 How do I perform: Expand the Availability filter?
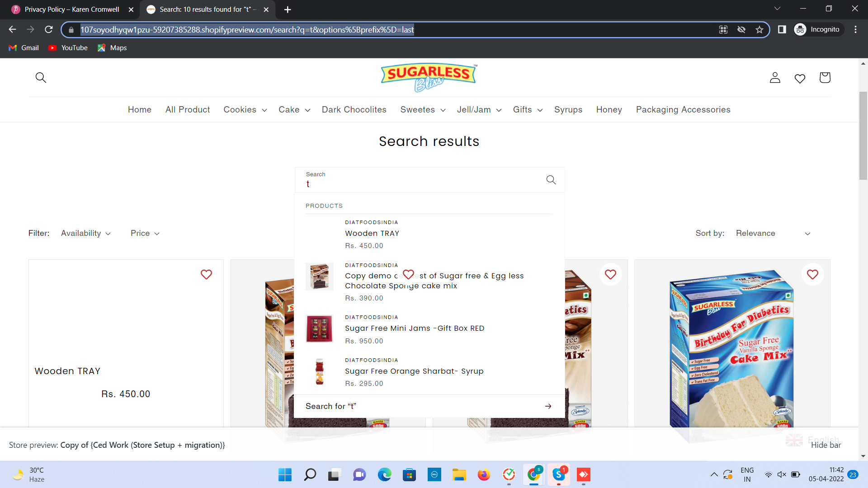click(85, 233)
